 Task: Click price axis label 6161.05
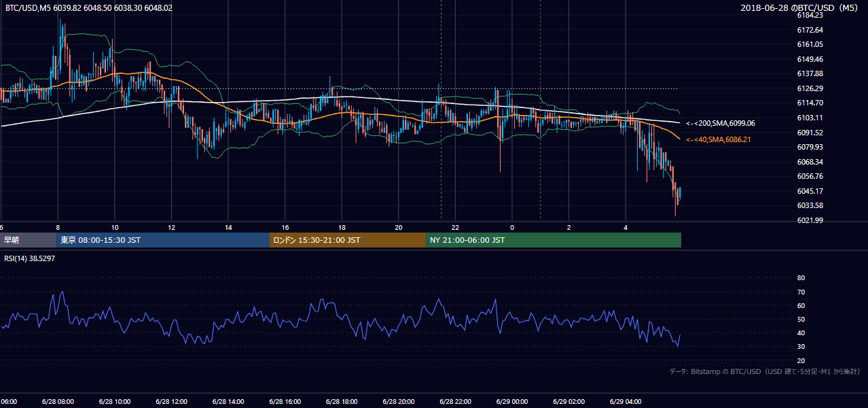point(810,44)
